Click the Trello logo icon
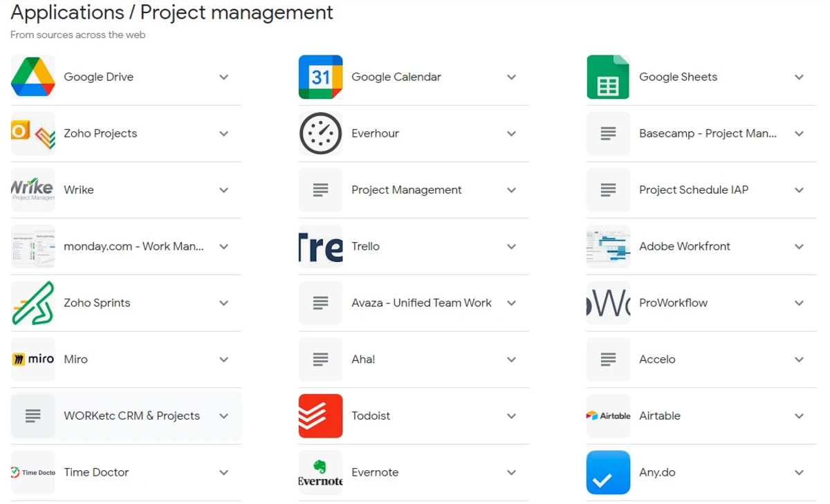This screenshot has height=504, width=830. [320, 246]
